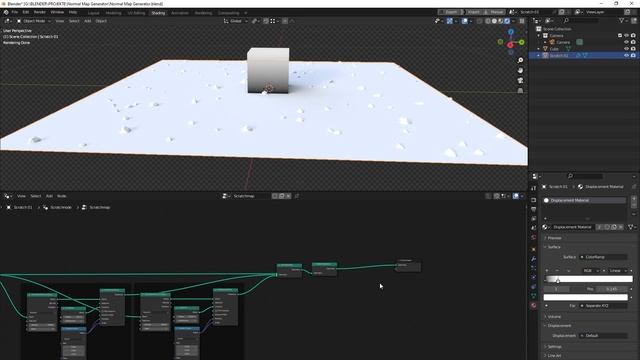Collapse the Surface panel

click(x=553, y=247)
